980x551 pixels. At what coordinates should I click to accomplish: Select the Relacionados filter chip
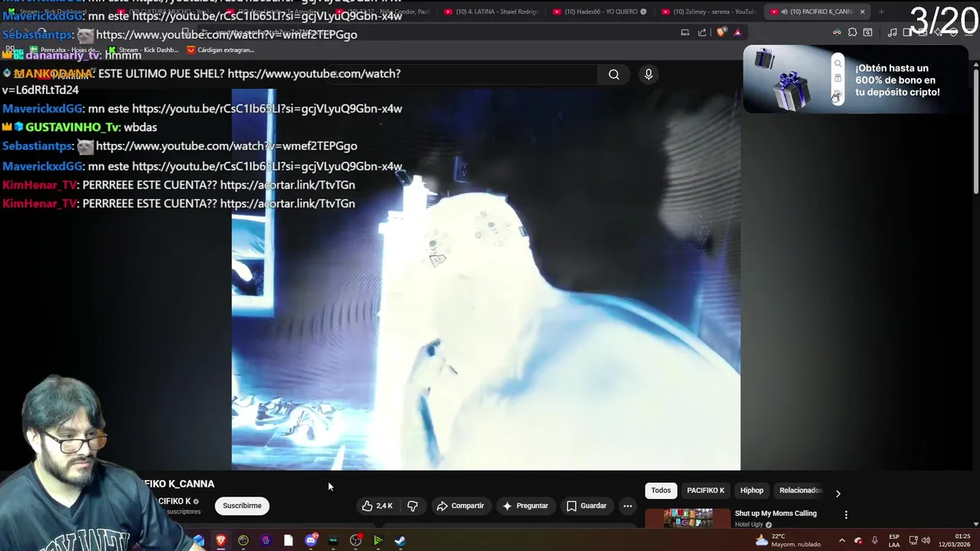(800, 491)
